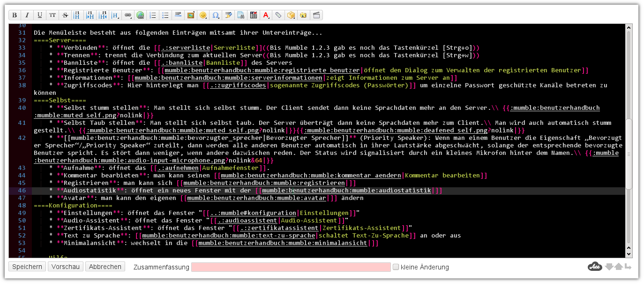The height and width of the screenshot is (284, 644).
Task: Insert an unordered list item
Action: coord(165,15)
